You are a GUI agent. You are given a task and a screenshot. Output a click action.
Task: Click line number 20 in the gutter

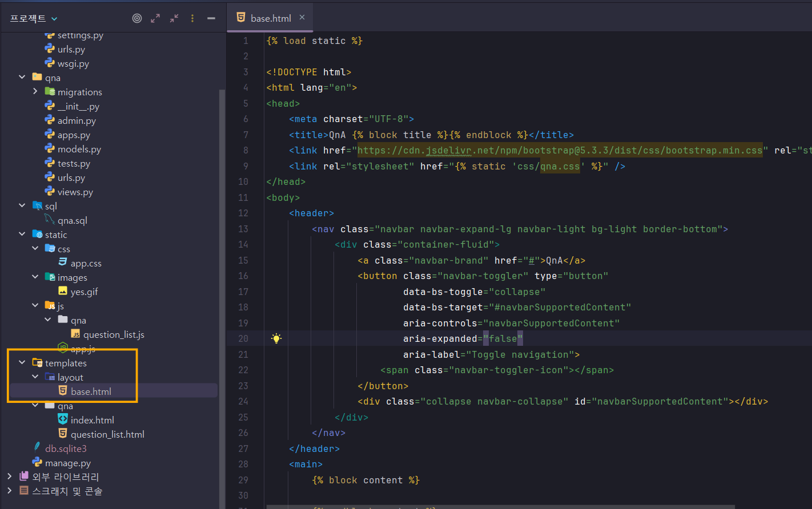[x=243, y=338]
